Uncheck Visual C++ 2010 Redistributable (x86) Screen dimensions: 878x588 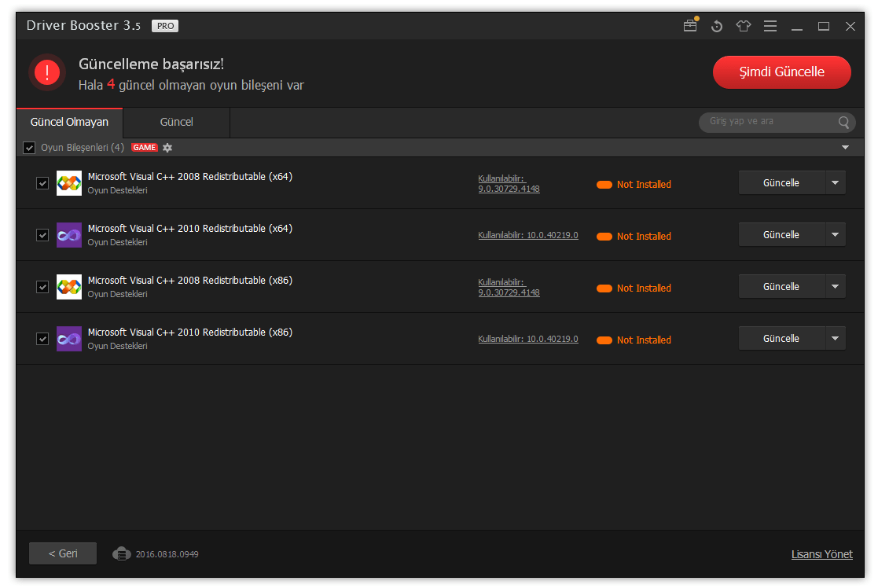(42, 339)
